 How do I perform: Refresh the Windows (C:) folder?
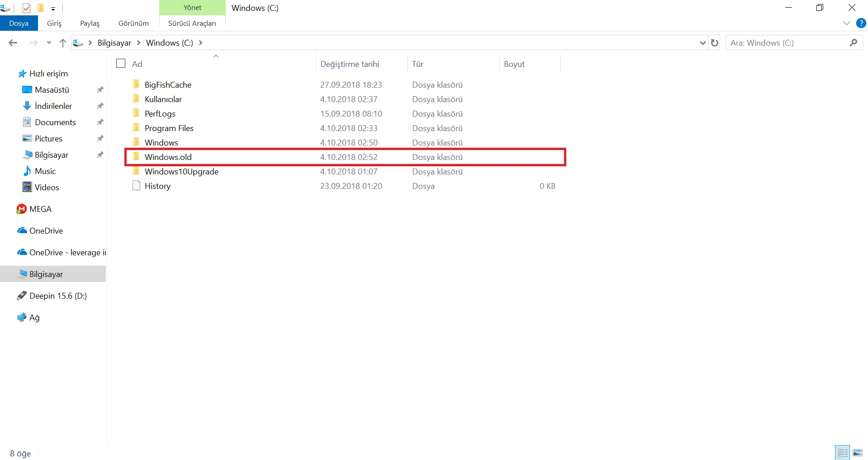[715, 43]
